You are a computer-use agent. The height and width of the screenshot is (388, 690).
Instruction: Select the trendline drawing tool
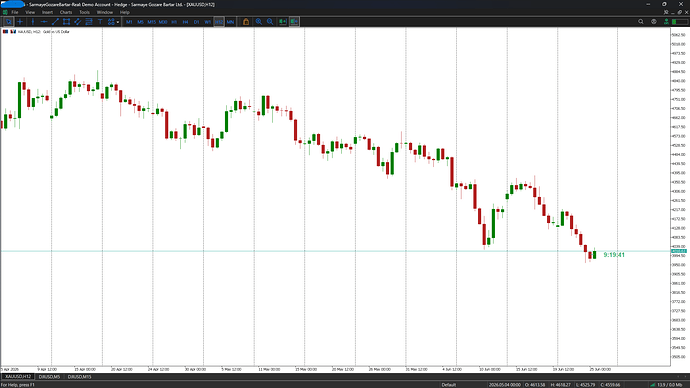[55, 22]
